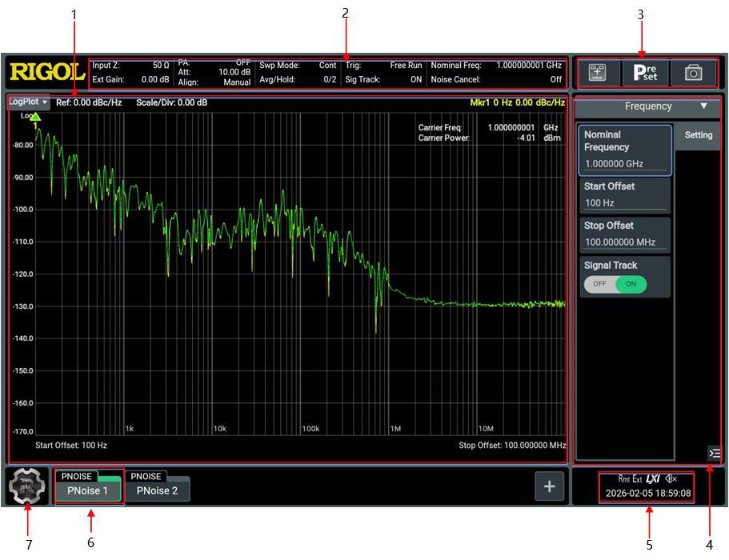Screen dimensions: 729x560
Task: Click Align: Manual status
Action: (x=214, y=82)
